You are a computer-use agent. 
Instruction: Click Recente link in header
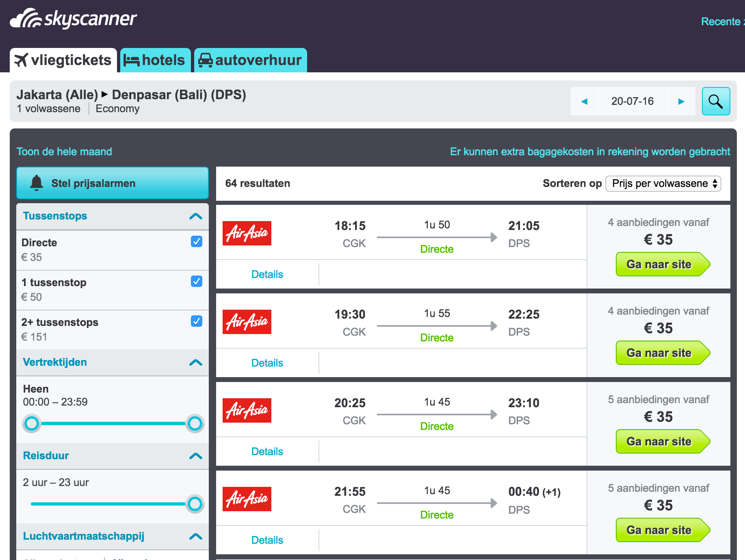point(722,22)
